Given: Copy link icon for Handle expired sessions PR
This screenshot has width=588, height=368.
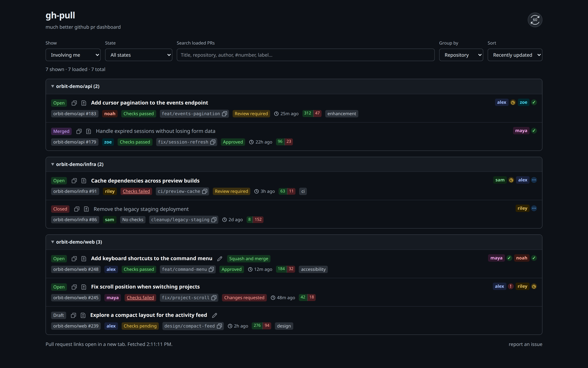Looking at the screenshot, I should [x=79, y=131].
